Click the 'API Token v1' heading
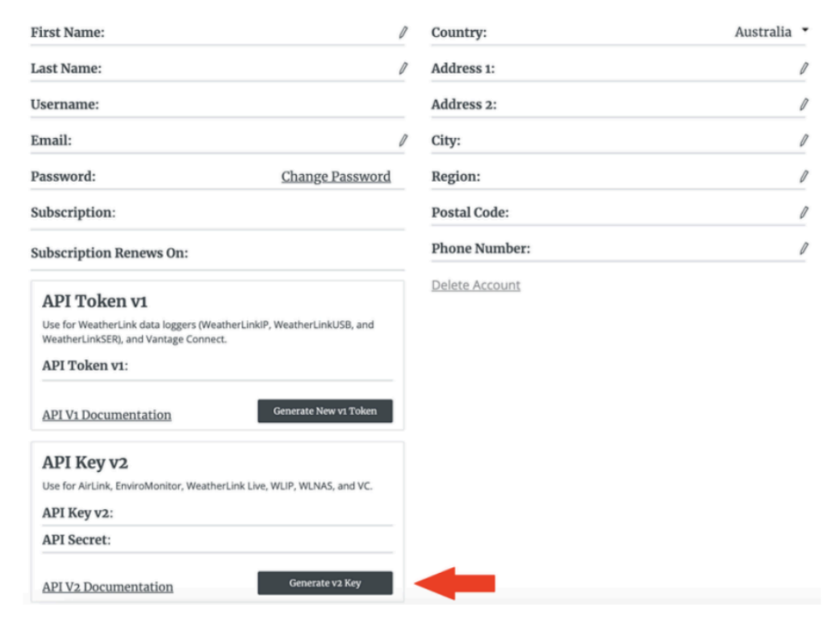836x644 pixels. (95, 301)
